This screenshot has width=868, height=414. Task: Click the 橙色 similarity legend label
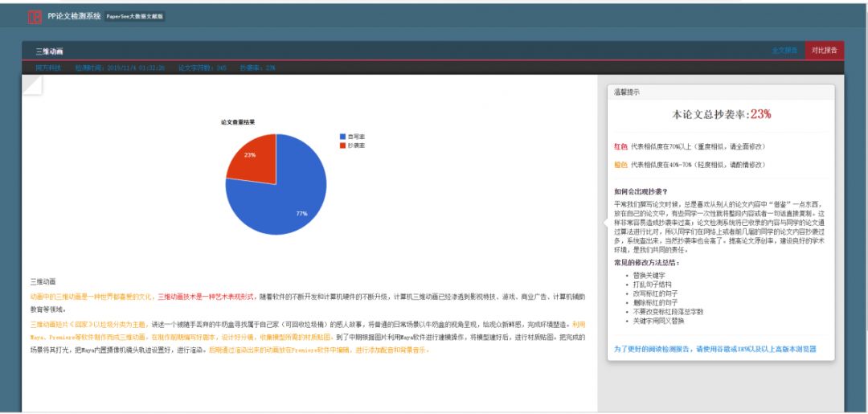click(x=620, y=165)
